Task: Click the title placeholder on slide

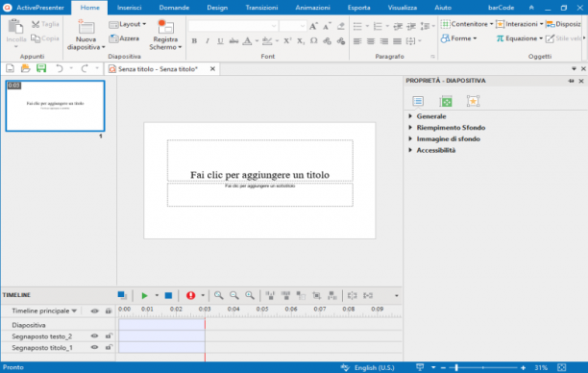Action: click(x=259, y=161)
